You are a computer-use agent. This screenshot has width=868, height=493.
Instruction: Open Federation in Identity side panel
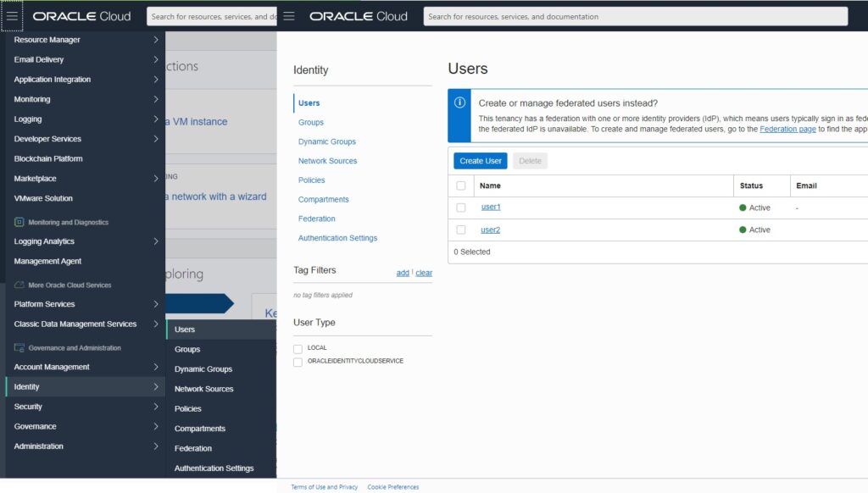pyautogui.click(x=317, y=219)
